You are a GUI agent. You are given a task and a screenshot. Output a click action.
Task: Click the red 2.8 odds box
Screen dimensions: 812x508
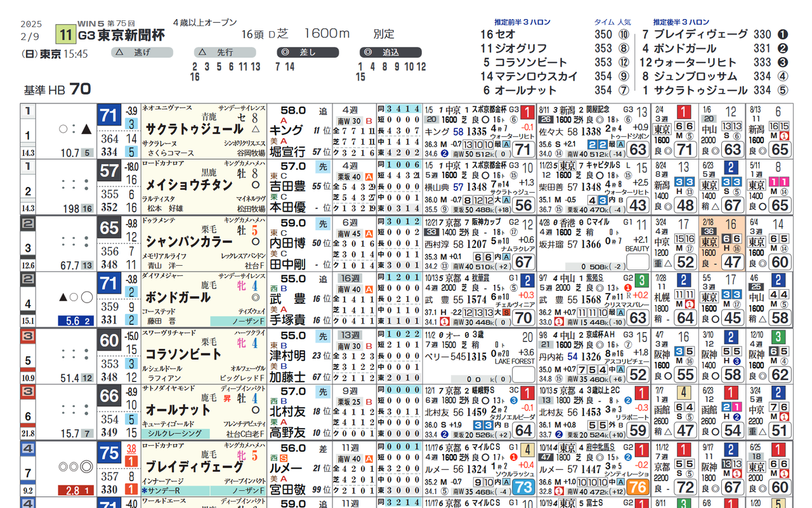77,490
